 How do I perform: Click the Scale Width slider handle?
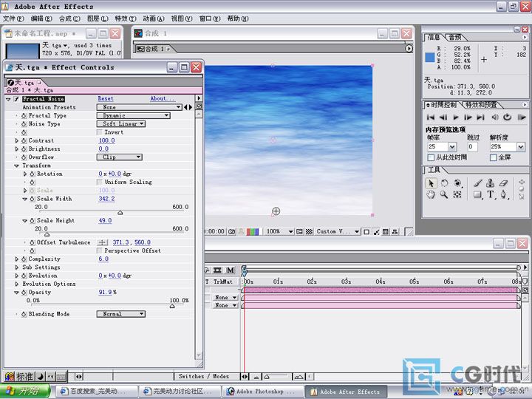point(120,213)
